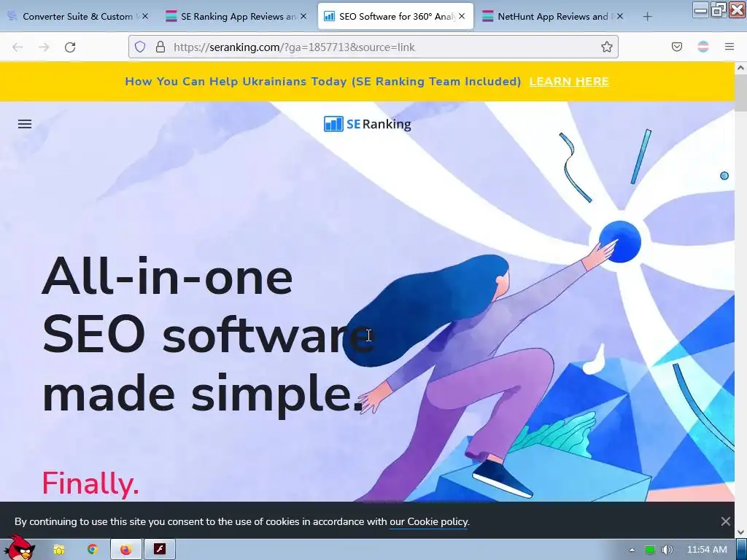Bookmark this page with the star icon

click(606, 47)
